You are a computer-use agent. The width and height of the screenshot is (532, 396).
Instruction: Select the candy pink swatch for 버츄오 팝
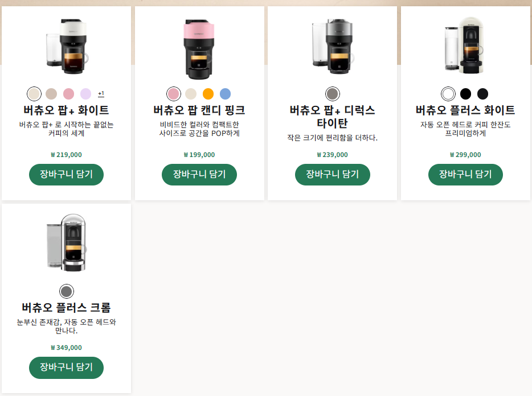(x=174, y=94)
